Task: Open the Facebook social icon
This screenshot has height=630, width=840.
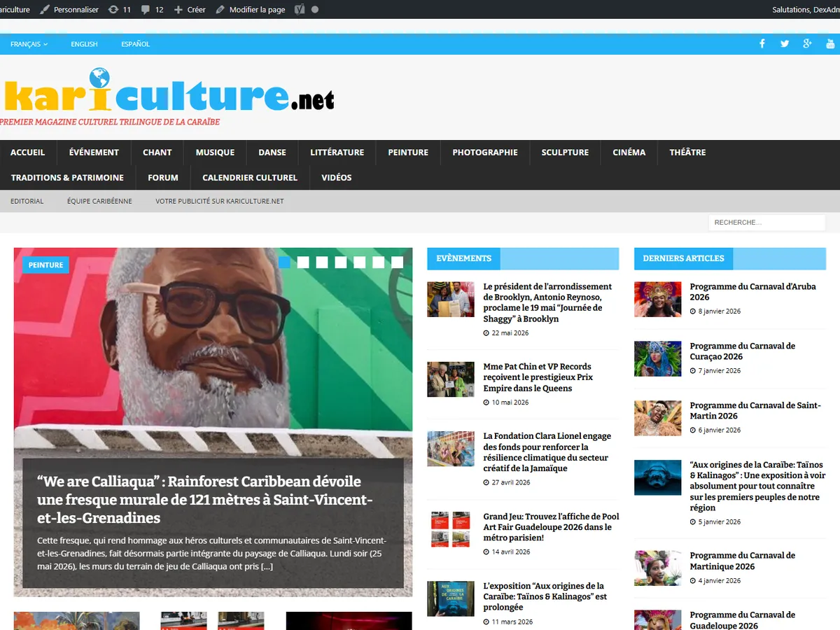Action: click(762, 44)
